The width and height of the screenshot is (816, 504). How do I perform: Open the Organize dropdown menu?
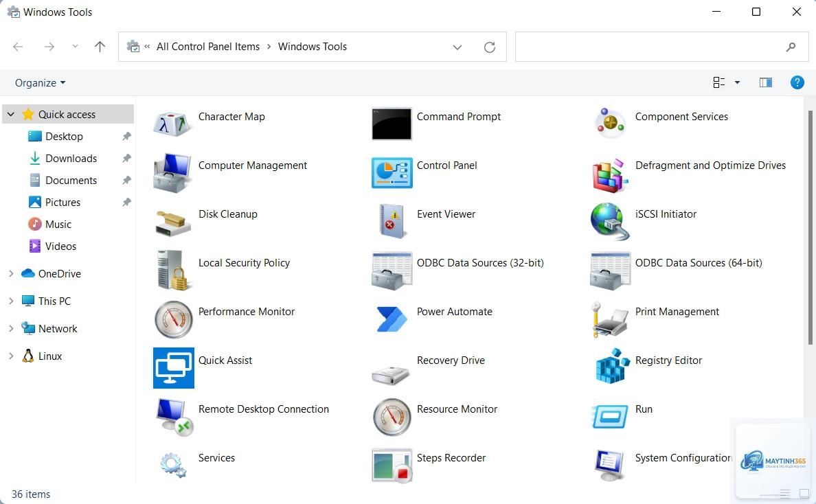coord(40,82)
